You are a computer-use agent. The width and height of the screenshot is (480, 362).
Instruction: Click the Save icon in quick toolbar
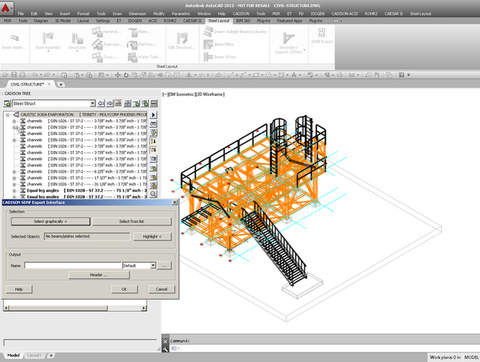(x=14, y=75)
